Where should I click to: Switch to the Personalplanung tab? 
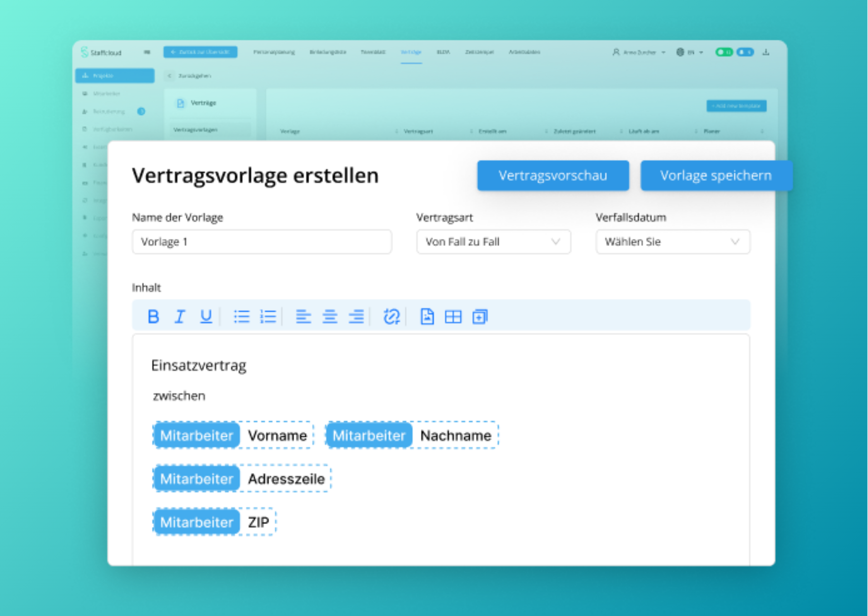pyautogui.click(x=274, y=52)
